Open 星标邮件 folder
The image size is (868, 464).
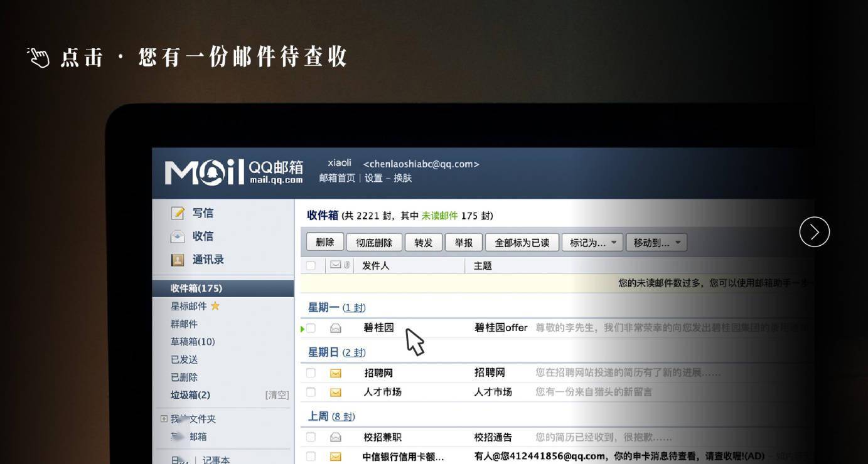pos(188,306)
